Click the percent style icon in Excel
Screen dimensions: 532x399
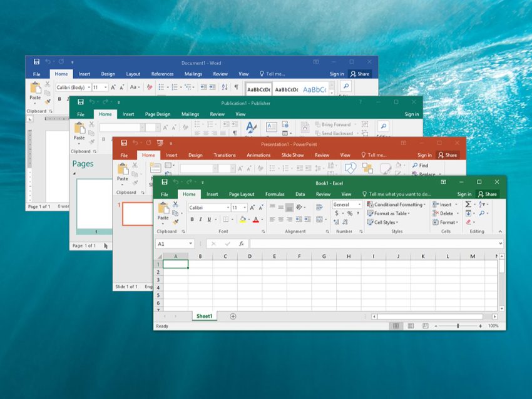[x=350, y=214]
